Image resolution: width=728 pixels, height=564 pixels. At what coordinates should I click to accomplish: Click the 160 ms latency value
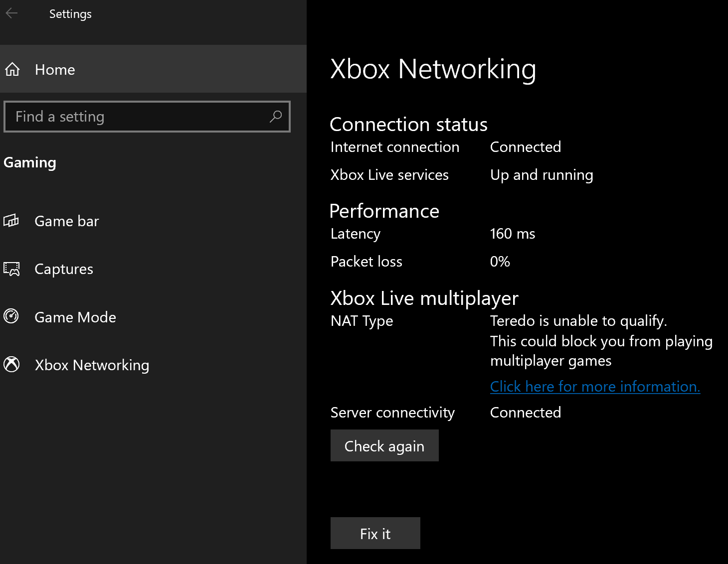coord(513,234)
